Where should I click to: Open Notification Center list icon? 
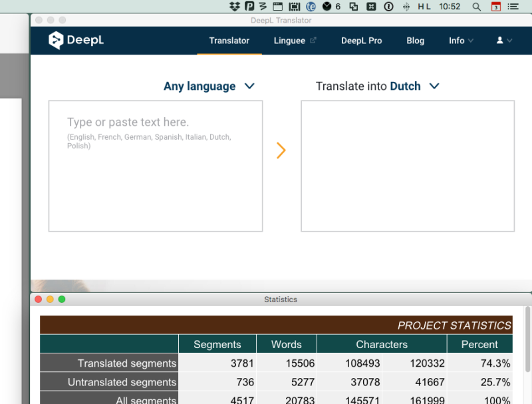[x=513, y=7]
